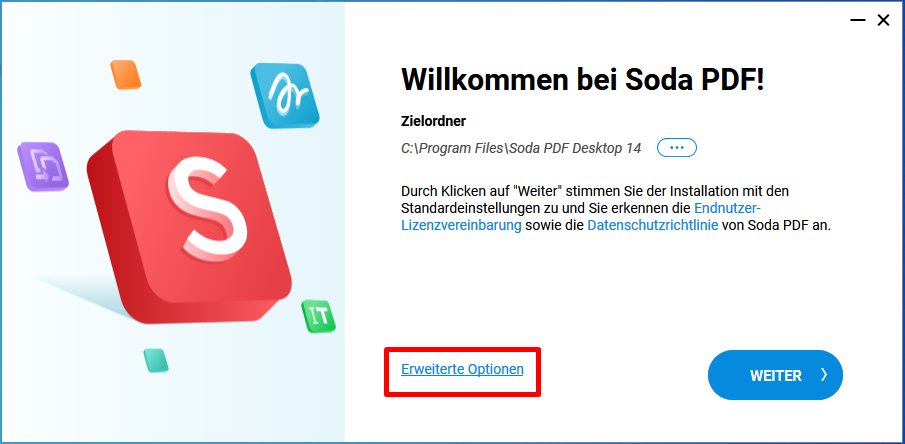905x444 pixels.
Task: Click the blue signature tile icon
Action: pos(285,95)
